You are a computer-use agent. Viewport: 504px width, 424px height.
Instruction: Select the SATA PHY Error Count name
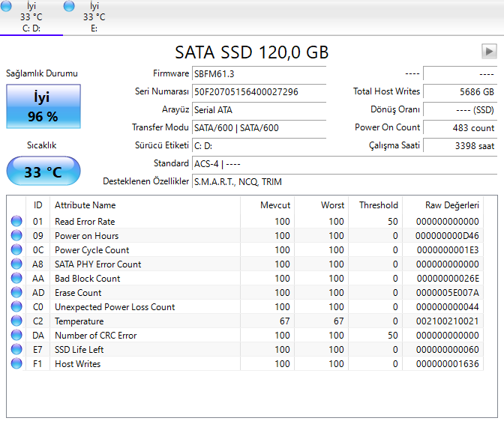tap(98, 264)
